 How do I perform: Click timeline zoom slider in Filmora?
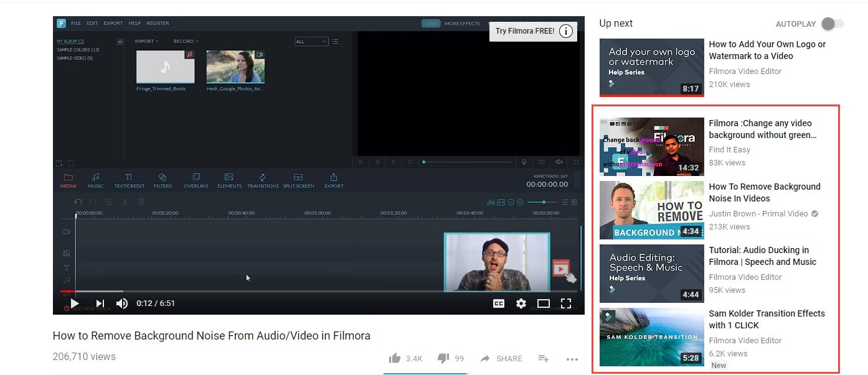[542, 202]
